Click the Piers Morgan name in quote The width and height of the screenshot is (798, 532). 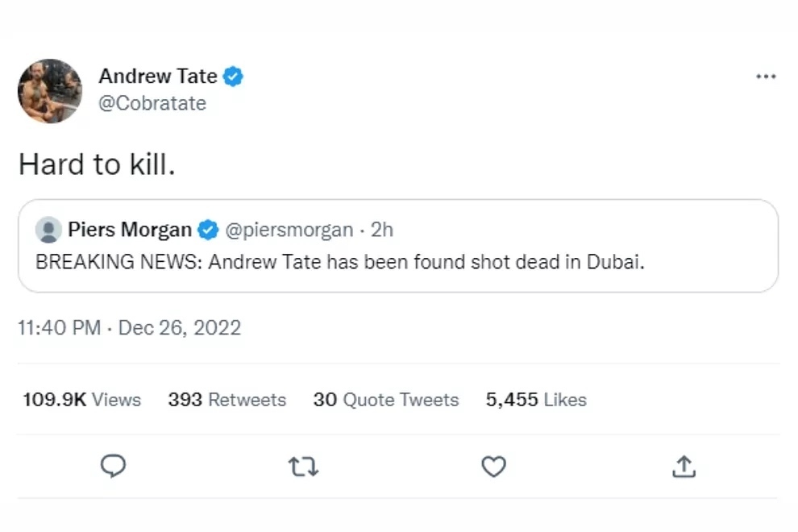click(x=129, y=230)
